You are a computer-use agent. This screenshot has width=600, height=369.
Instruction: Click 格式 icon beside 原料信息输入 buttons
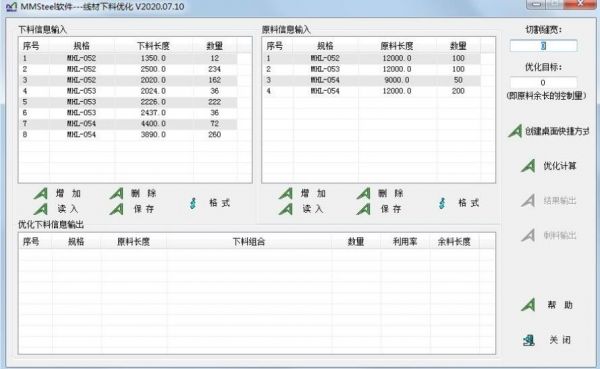pyautogui.click(x=442, y=203)
